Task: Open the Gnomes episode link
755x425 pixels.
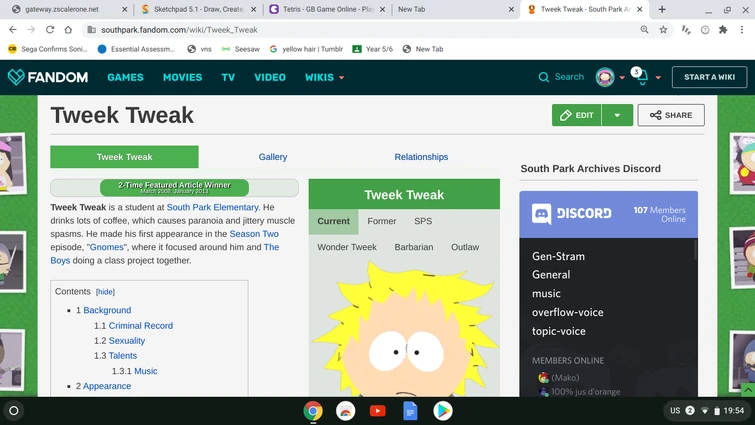Action: [x=106, y=247]
